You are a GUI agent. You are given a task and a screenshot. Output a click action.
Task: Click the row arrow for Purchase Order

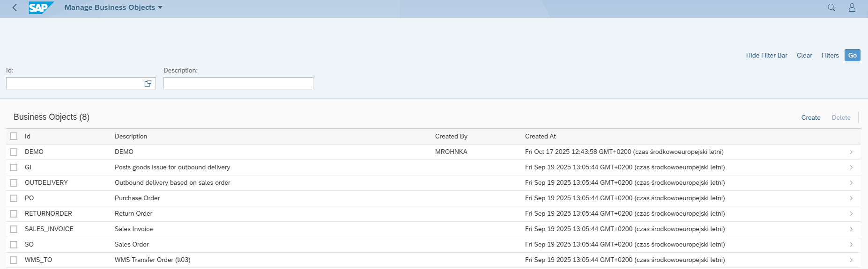tap(851, 198)
